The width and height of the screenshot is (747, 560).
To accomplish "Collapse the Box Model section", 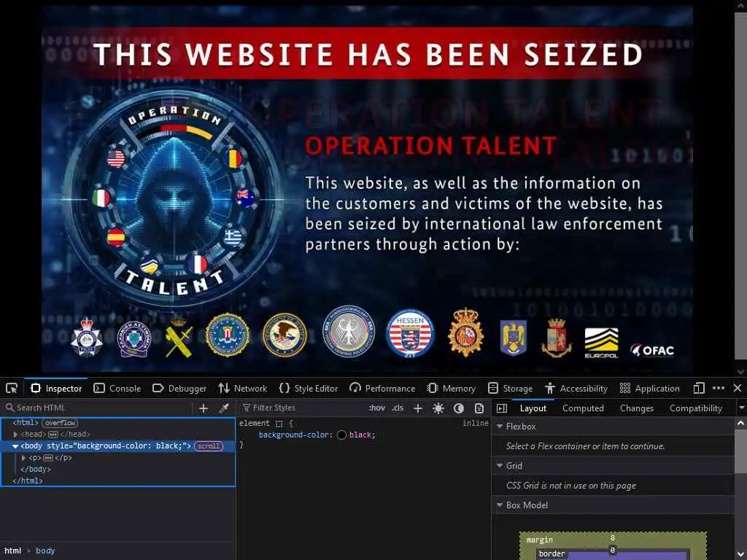I will click(500, 505).
